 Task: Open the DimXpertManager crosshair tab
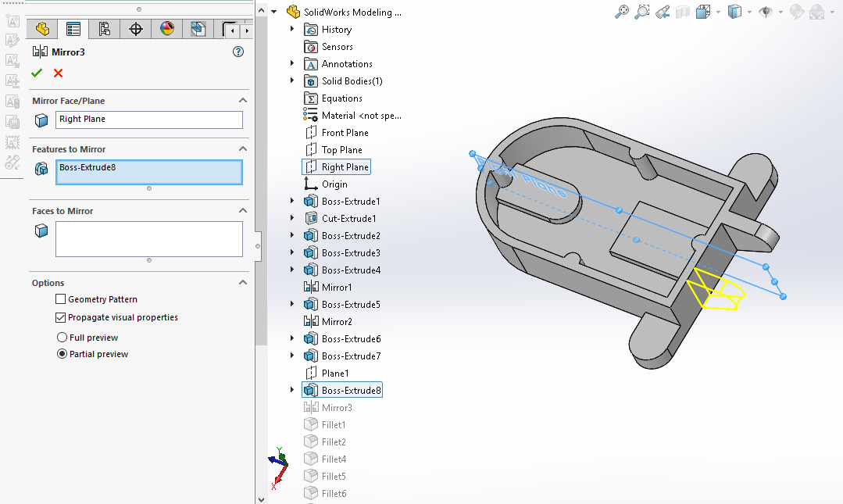pos(136,30)
